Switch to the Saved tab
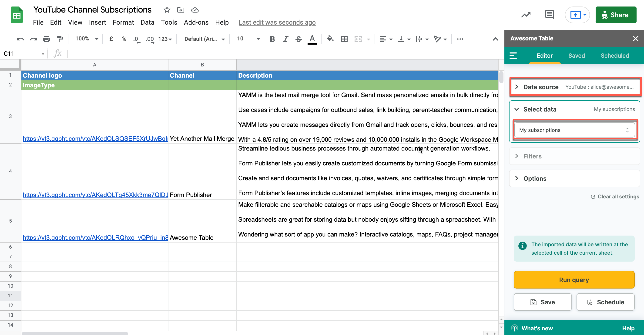The height and width of the screenshot is (335, 644). pos(577,56)
